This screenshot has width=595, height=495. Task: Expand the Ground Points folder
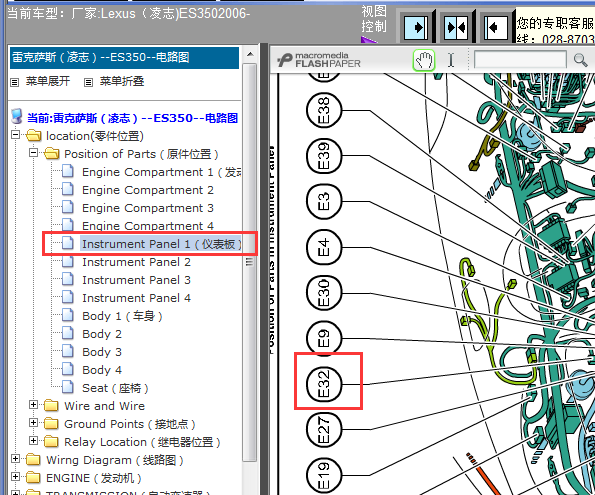(33, 422)
